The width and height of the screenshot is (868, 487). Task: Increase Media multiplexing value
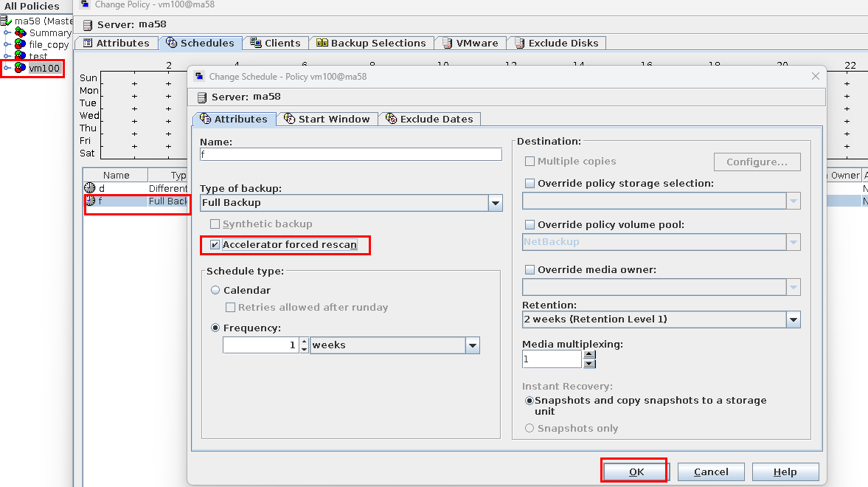coord(589,355)
